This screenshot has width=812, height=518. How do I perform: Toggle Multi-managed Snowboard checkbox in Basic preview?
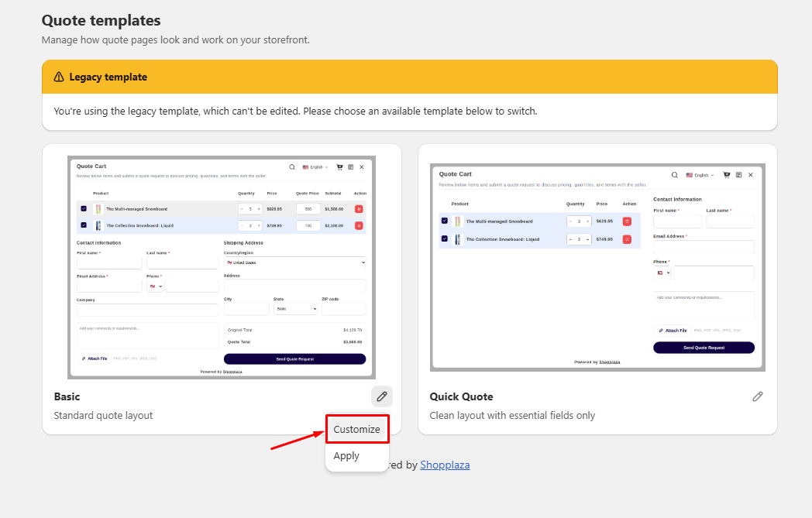point(84,209)
